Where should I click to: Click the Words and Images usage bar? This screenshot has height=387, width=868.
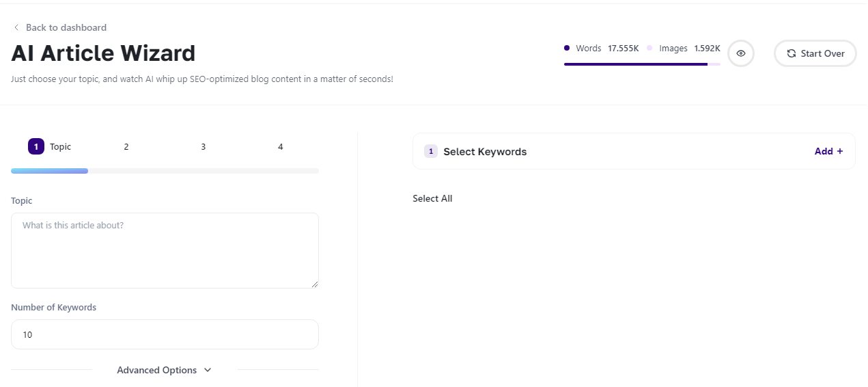(x=641, y=64)
